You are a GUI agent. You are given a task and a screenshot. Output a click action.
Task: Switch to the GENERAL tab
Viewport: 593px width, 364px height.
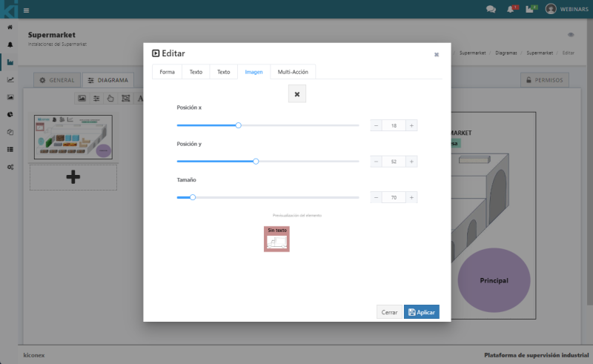(x=57, y=80)
